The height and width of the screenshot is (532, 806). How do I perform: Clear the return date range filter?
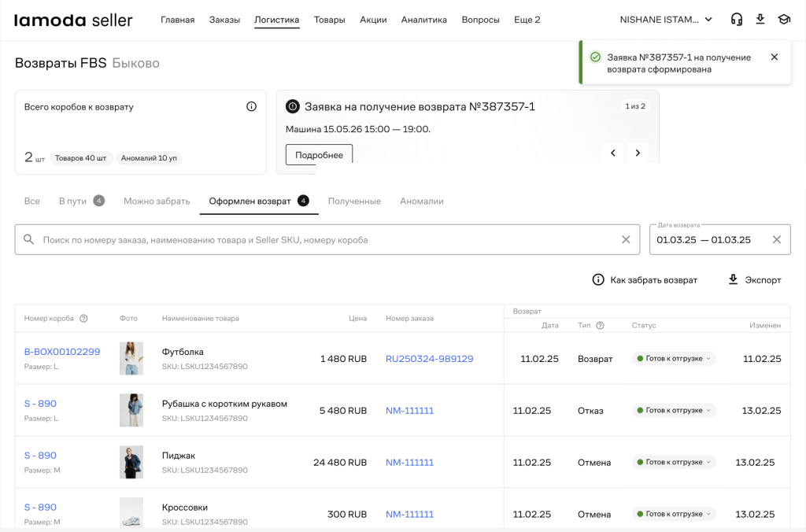[x=777, y=239]
